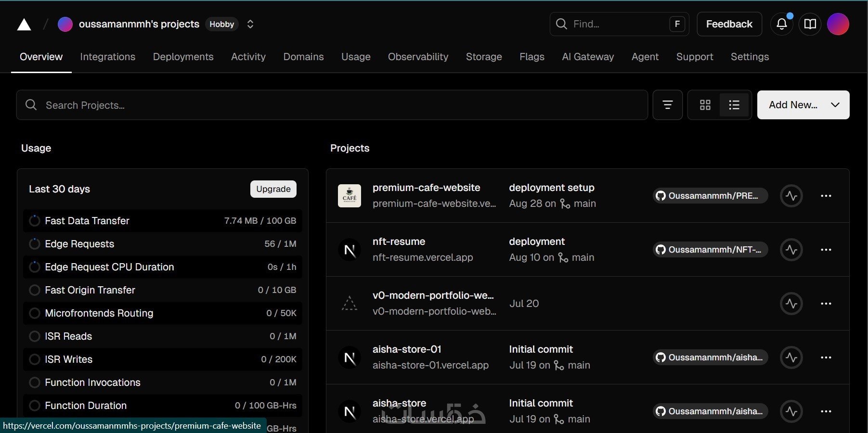View activity graph for v0-modern-portfolio project
Screen dimensions: 868x433
791,304
